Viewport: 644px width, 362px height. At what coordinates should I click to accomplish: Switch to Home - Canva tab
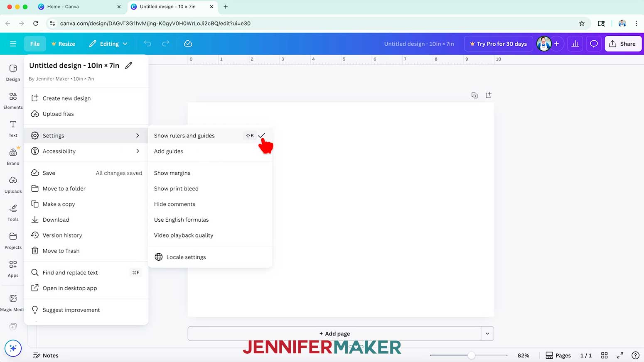[79, 7]
